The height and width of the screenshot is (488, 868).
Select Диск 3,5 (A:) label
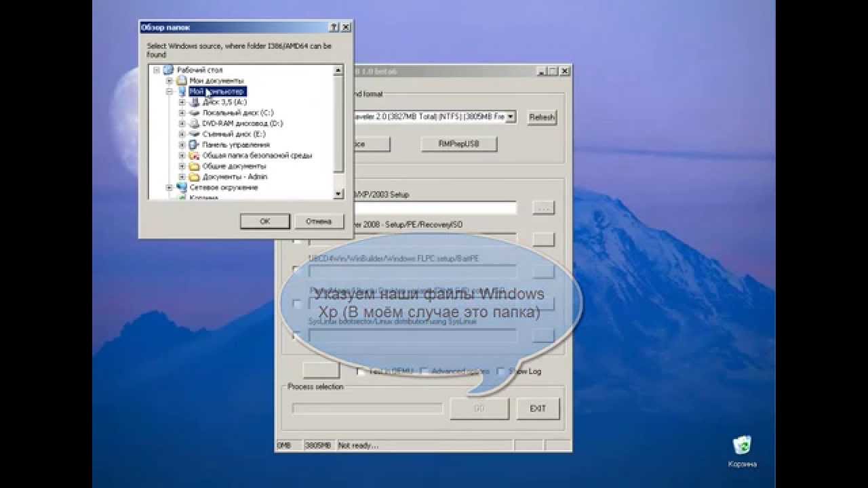[x=224, y=102]
